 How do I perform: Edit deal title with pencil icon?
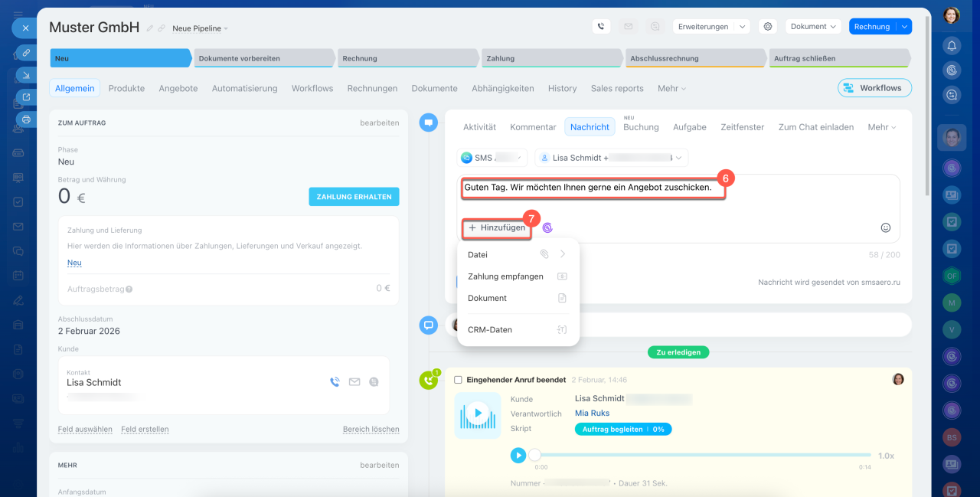150,28
